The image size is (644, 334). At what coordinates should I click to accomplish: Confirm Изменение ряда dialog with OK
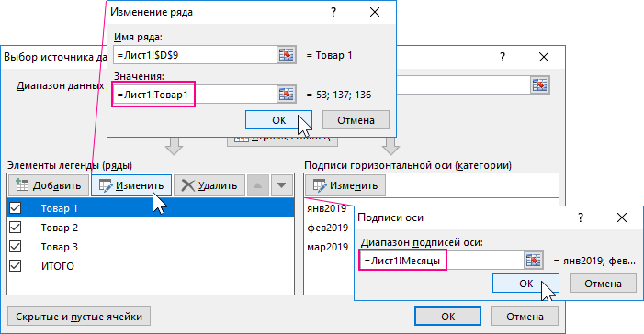279,120
